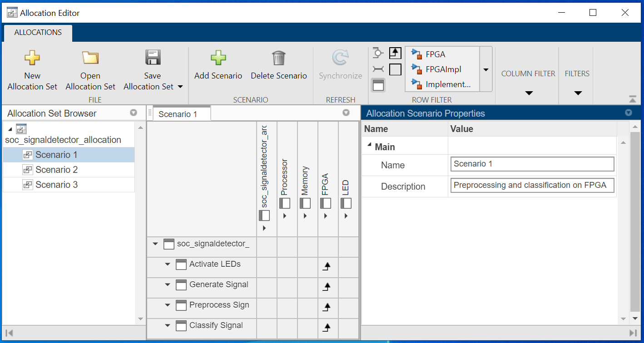
Task: Open an Allocation Set file
Action: point(90,70)
